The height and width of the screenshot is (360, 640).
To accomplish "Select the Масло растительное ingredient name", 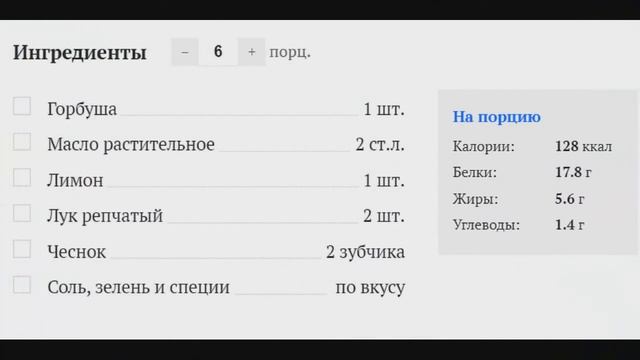I will 131,144.
